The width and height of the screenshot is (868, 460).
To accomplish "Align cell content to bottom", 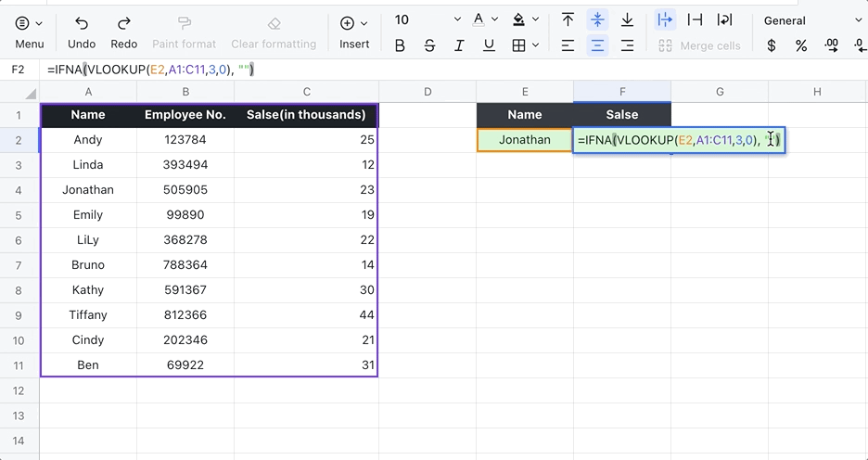I will (627, 19).
